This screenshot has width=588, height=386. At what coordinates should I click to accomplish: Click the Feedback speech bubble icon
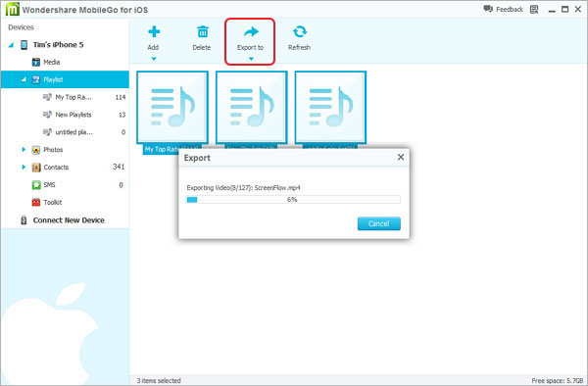(x=488, y=9)
